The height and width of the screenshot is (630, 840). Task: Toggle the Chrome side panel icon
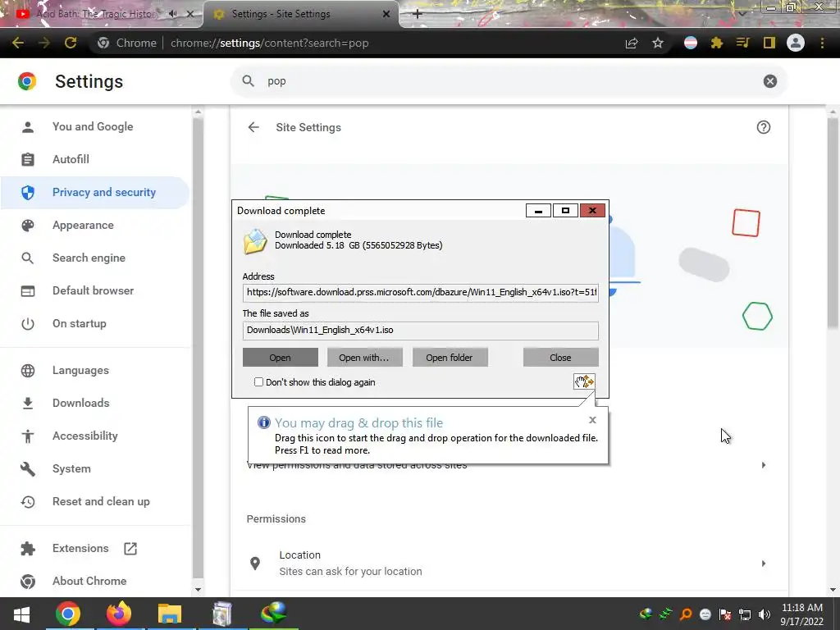[769, 43]
